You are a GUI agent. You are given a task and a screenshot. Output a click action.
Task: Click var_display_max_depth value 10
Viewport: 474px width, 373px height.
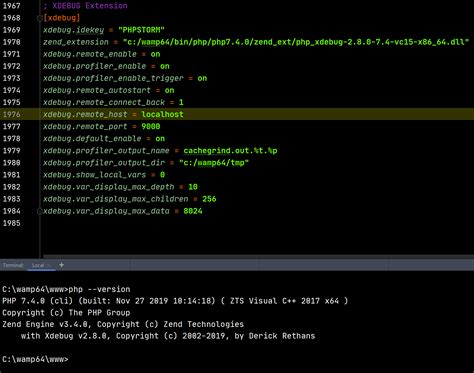point(193,187)
